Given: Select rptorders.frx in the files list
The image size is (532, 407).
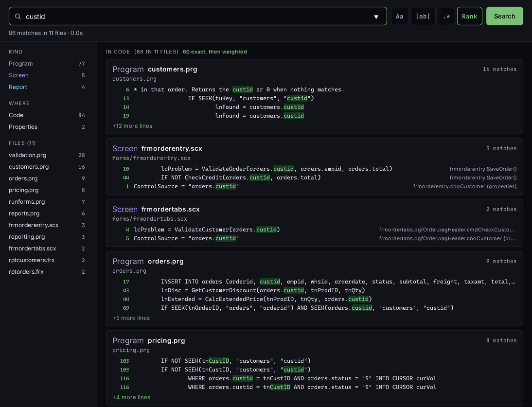Looking at the screenshot, I should click(x=47, y=272).
